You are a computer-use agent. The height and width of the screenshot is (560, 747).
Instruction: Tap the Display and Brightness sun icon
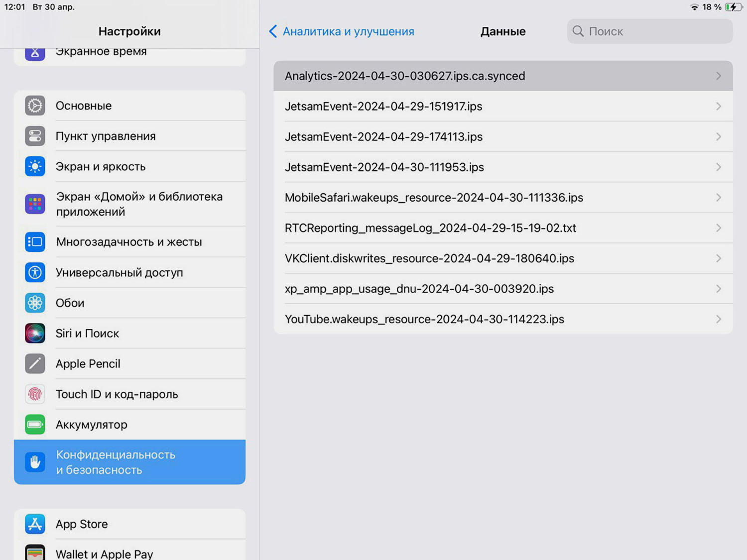(x=35, y=166)
